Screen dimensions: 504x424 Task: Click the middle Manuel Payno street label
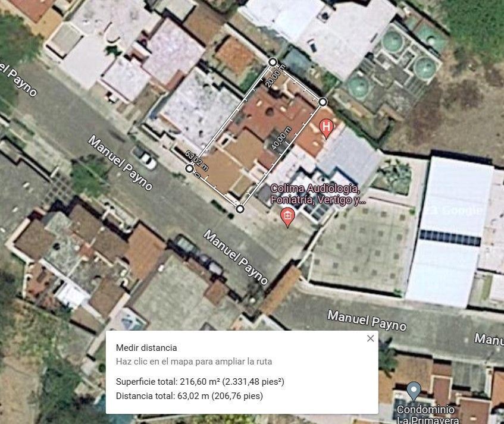pos(236,257)
